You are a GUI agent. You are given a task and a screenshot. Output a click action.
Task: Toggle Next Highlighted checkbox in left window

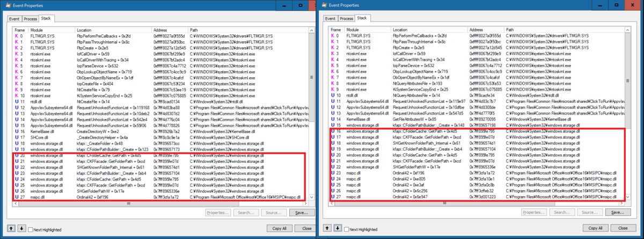point(30,229)
